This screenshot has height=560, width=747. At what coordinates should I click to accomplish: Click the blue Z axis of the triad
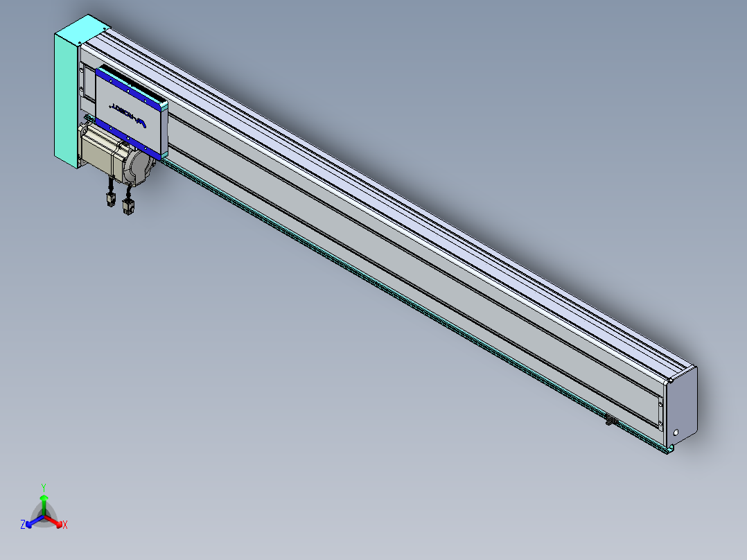[x=35, y=521]
